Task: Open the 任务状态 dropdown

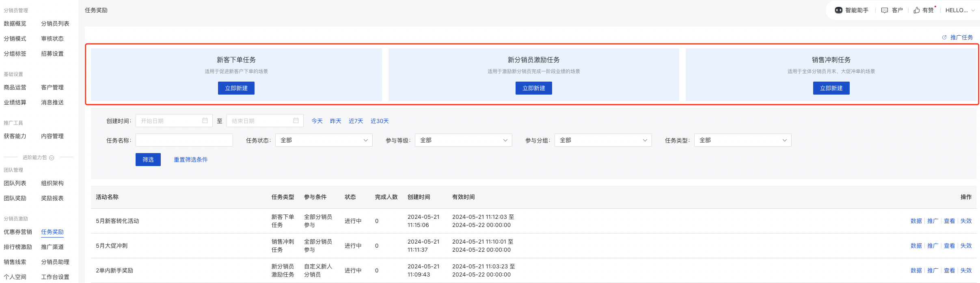Action: click(324, 140)
